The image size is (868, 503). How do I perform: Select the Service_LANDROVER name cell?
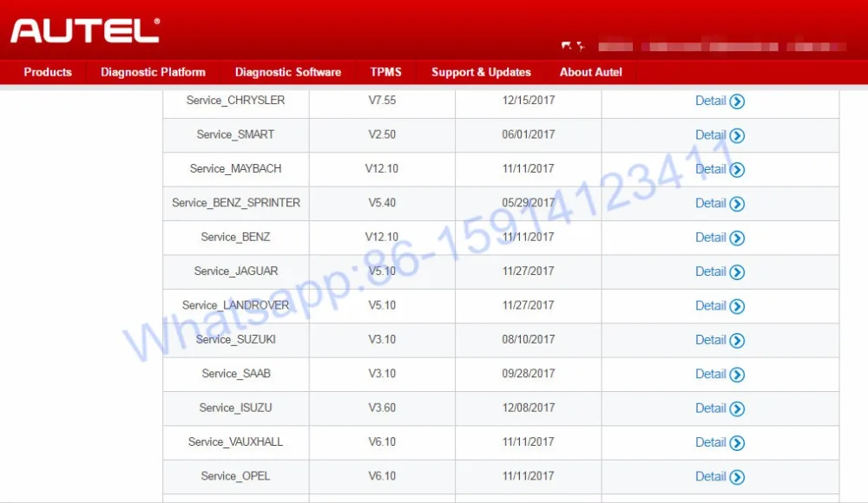[x=236, y=306]
